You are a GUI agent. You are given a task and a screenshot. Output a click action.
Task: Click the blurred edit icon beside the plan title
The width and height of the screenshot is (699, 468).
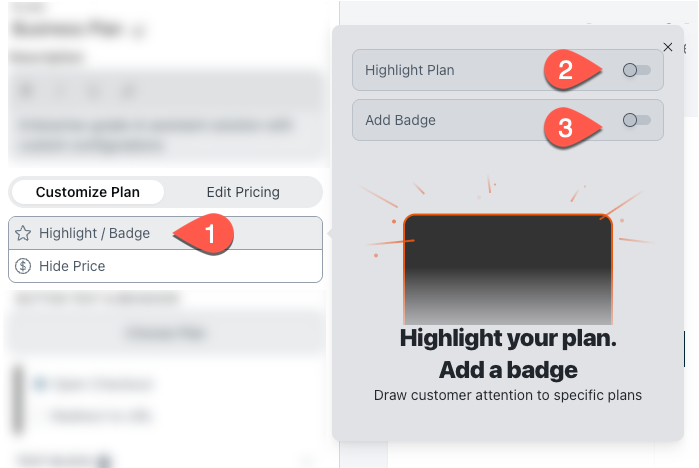[139, 32]
